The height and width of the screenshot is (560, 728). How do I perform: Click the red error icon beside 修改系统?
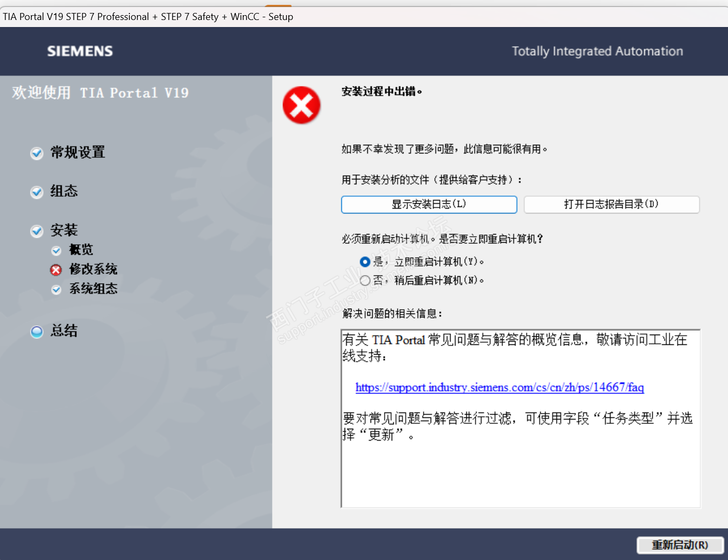click(56, 270)
